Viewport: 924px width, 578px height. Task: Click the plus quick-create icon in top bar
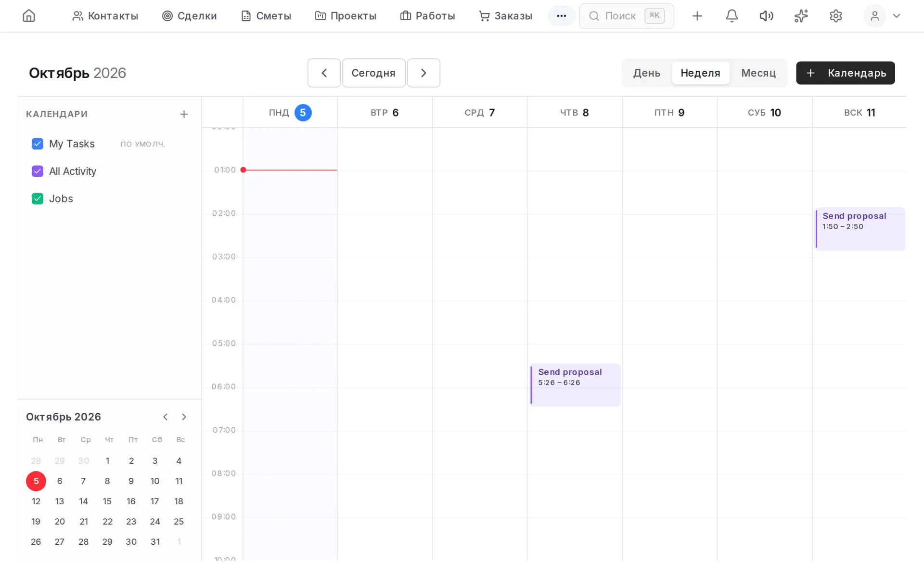point(697,16)
